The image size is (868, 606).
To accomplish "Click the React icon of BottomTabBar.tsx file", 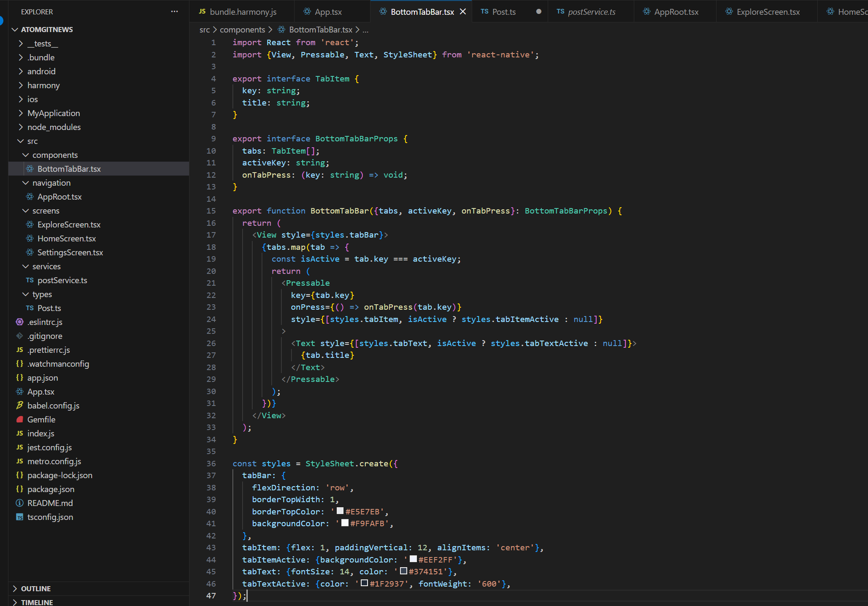I will click(x=30, y=169).
